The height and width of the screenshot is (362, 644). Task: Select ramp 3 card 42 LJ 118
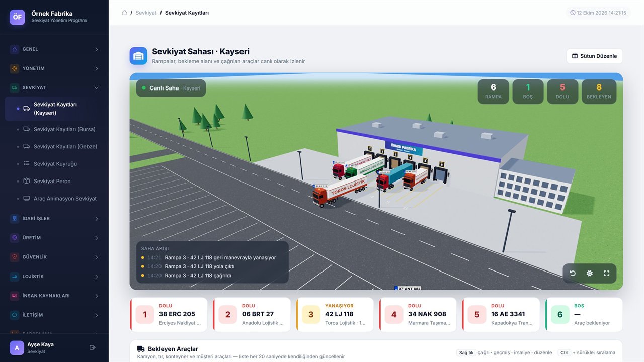tap(335, 315)
